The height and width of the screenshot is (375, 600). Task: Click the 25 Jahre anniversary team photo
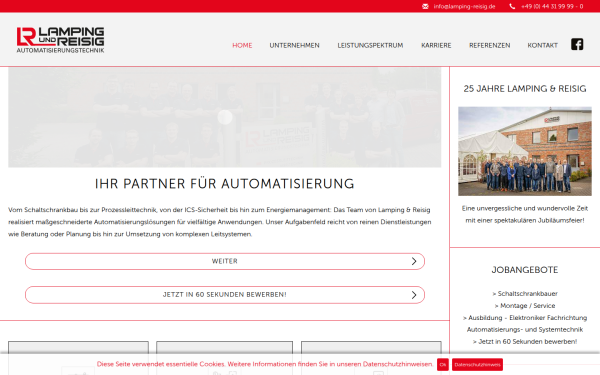(525, 151)
